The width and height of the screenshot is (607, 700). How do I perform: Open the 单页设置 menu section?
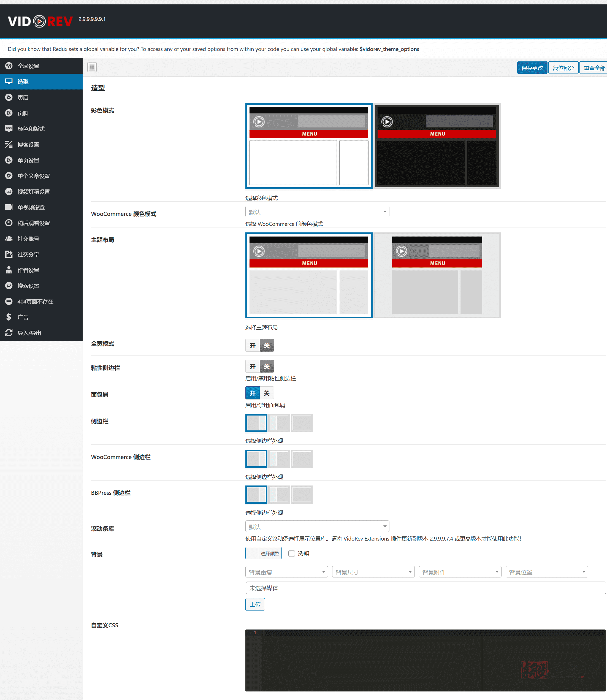tap(41, 160)
